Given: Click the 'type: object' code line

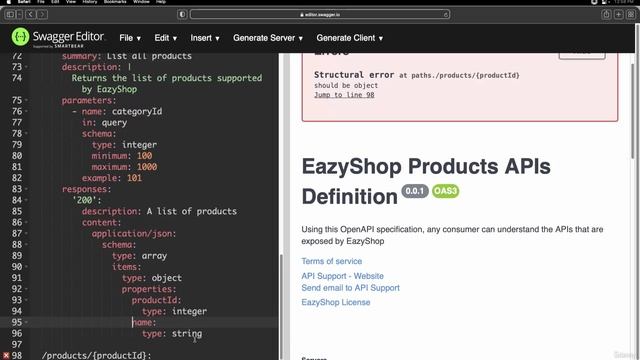Looking at the screenshot, I should pos(152,278).
